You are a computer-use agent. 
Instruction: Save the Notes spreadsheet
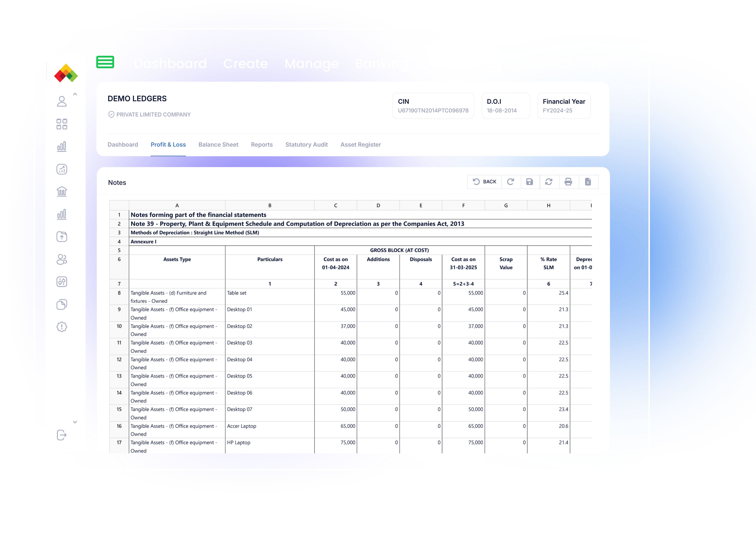point(530,182)
